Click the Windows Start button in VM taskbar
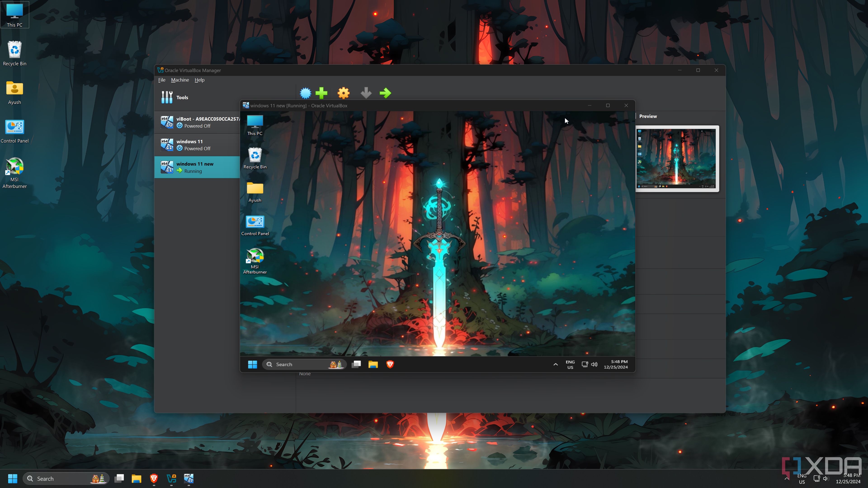The width and height of the screenshot is (868, 488). (x=252, y=364)
